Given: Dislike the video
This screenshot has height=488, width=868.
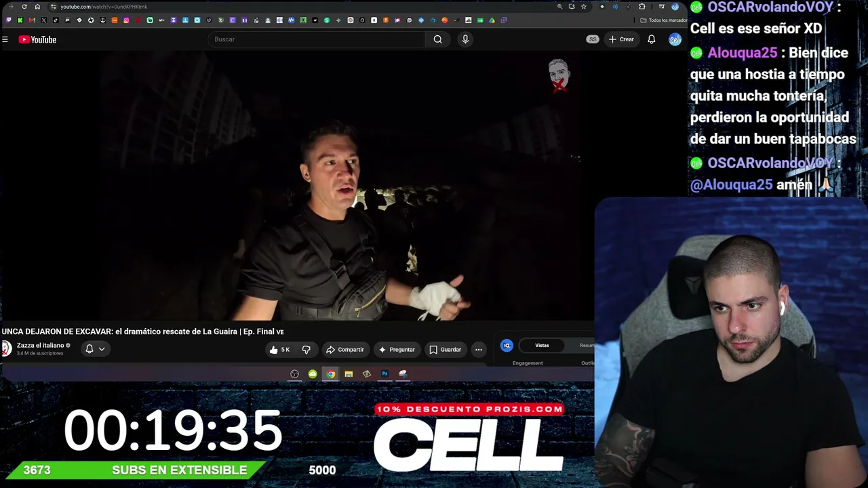Looking at the screenshot, I should click(x=306, y=350).
